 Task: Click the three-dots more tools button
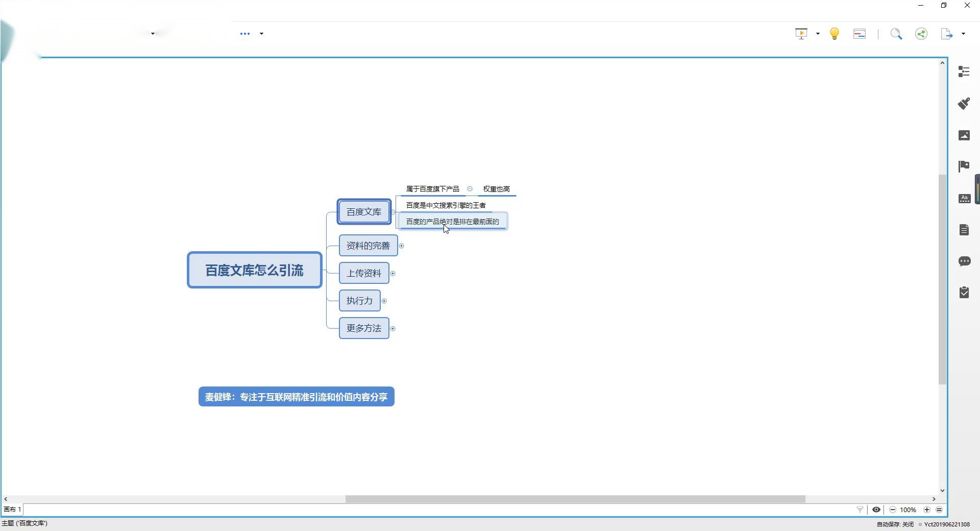(245, 34)
